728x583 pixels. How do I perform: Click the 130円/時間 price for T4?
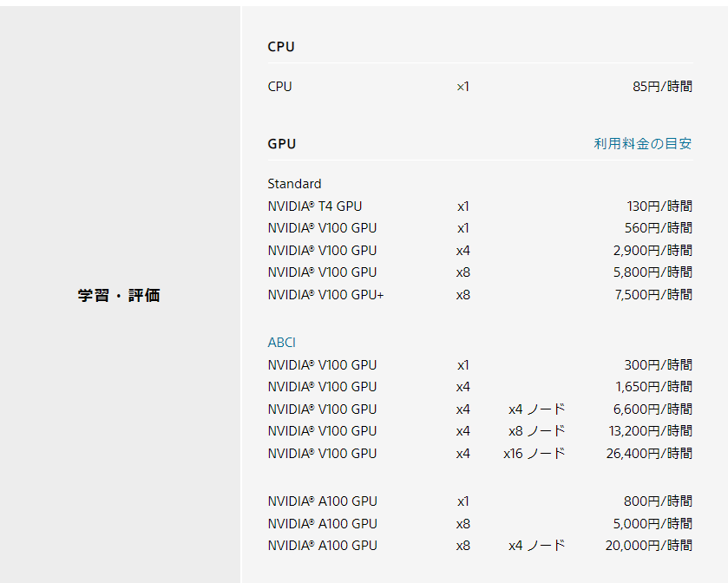coord(662,206)
